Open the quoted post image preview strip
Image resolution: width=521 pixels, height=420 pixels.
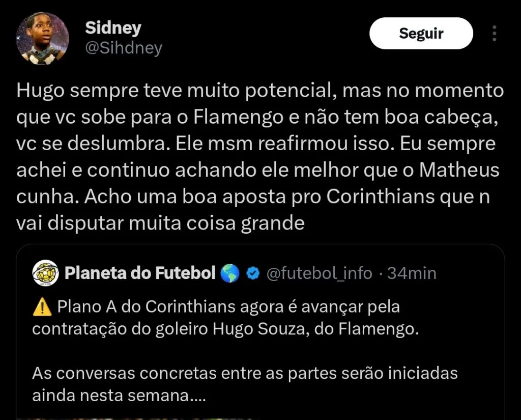click(x=259, y=416)
